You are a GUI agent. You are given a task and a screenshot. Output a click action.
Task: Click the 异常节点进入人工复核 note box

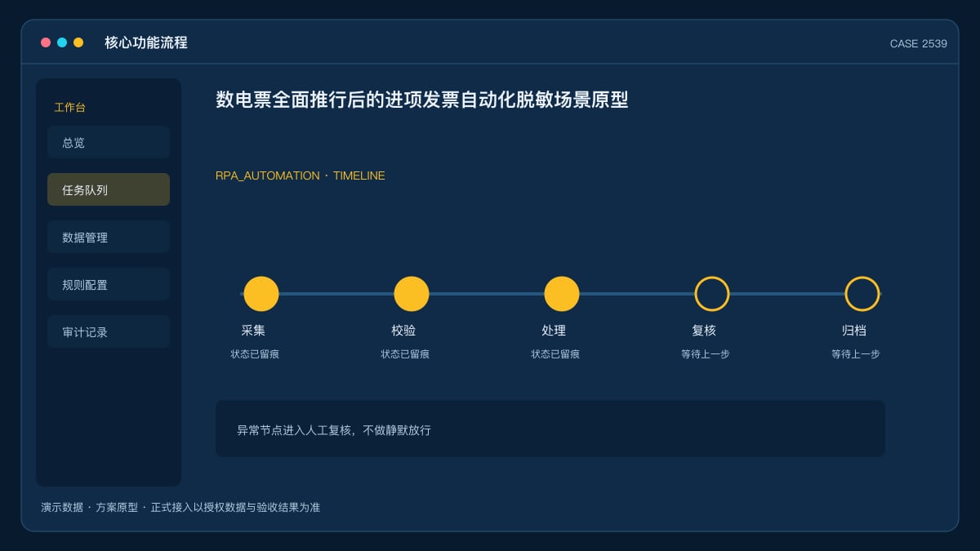550,429
